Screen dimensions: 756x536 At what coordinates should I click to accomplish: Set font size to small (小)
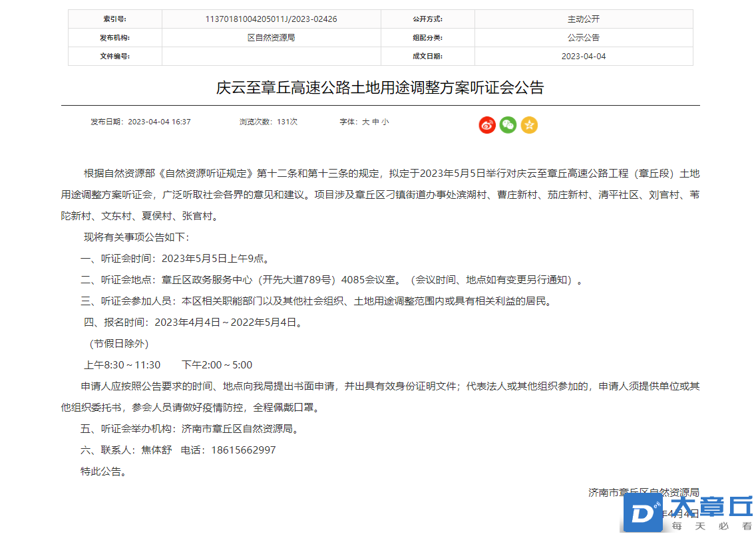(x=385, y=122)
